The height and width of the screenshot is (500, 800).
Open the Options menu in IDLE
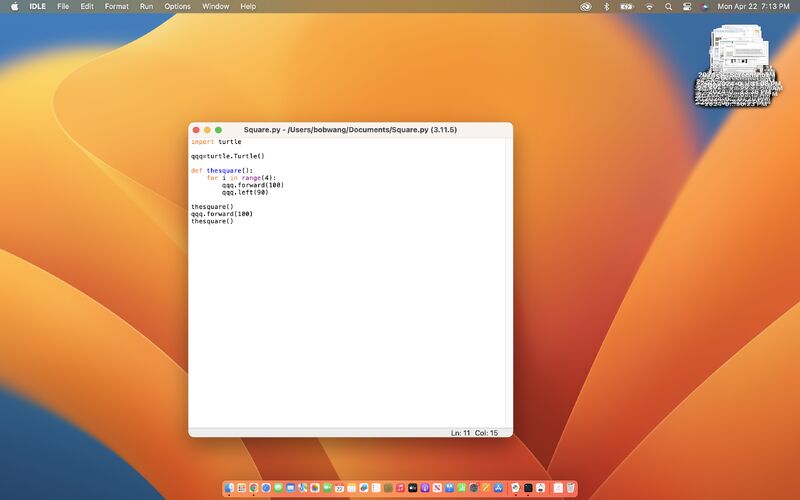(x=177, y=6)
